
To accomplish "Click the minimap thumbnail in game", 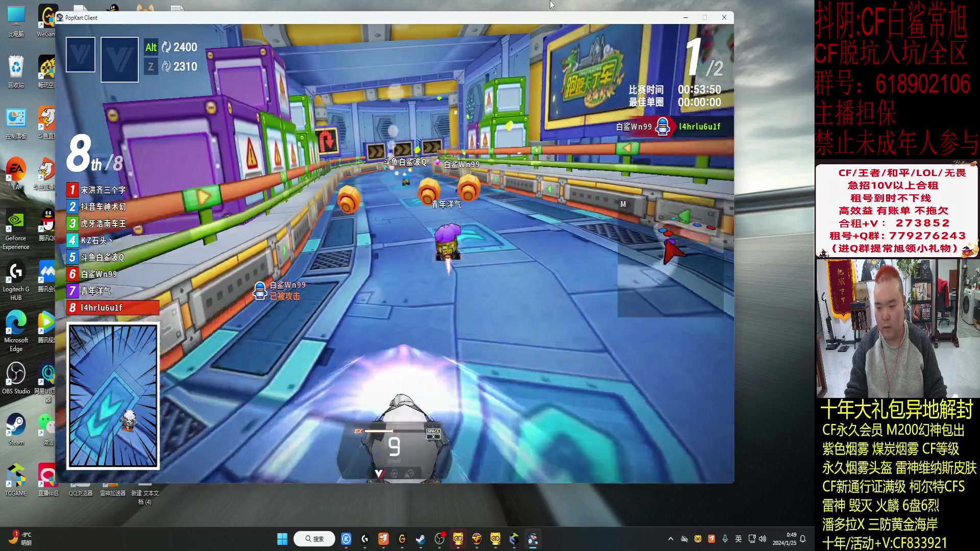I will 113,396.
